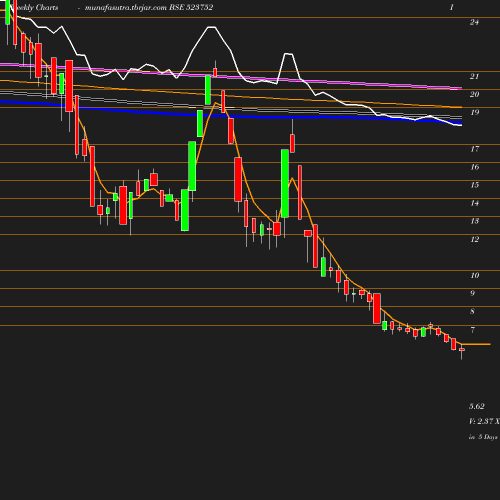Click the price axis label 14
500x500 pixels.
tap(474, 203)
